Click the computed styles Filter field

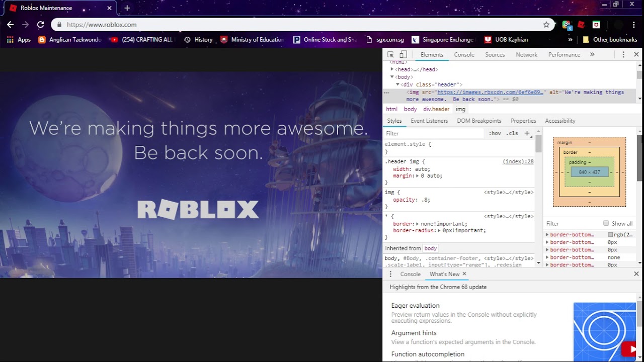(573, 223)
